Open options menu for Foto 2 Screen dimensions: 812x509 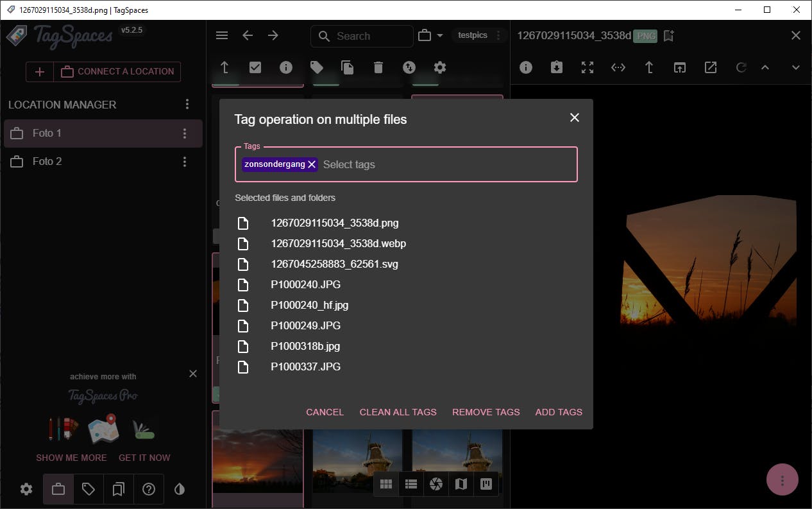point(185,162)
